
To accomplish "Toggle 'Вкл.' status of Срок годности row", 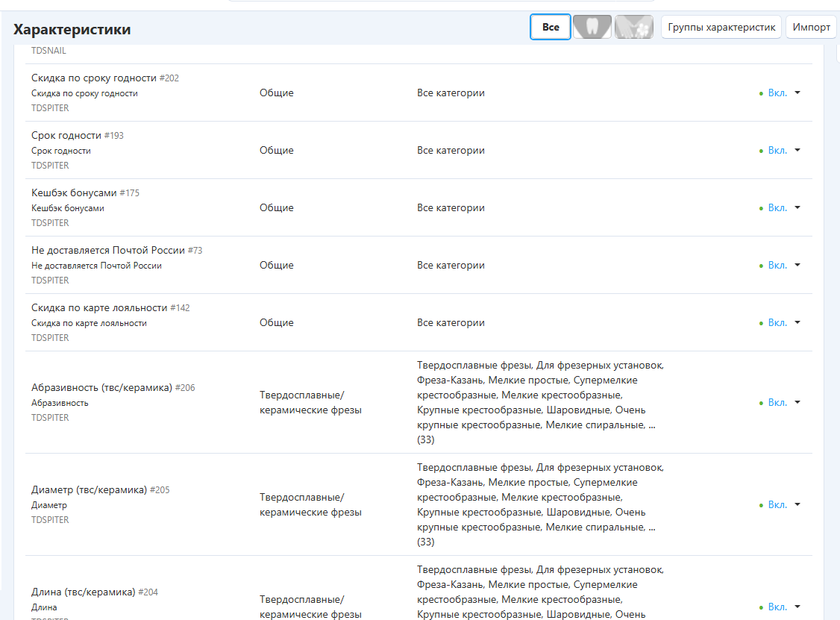I will coord(777,151).
